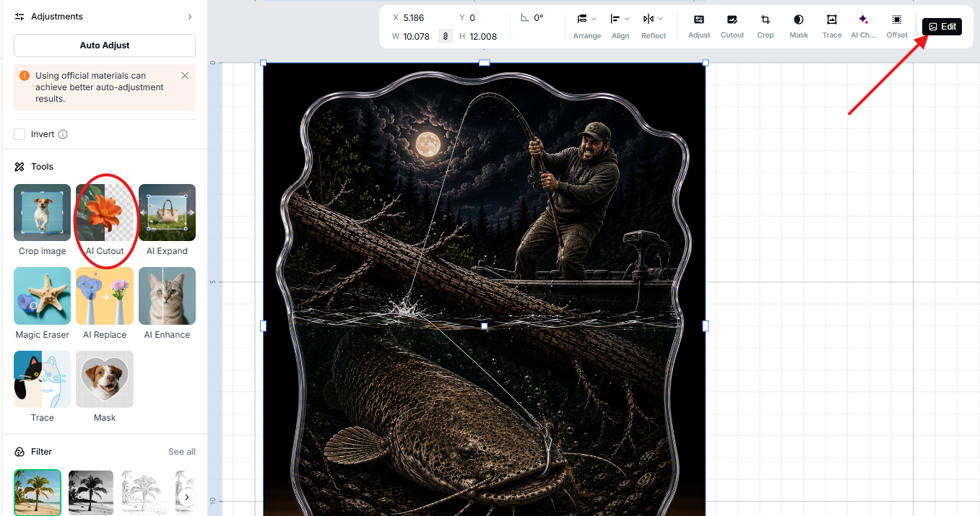This screenshot has height=516, width=980.
Task: Open the Offset tool
Action: point(897,26)
